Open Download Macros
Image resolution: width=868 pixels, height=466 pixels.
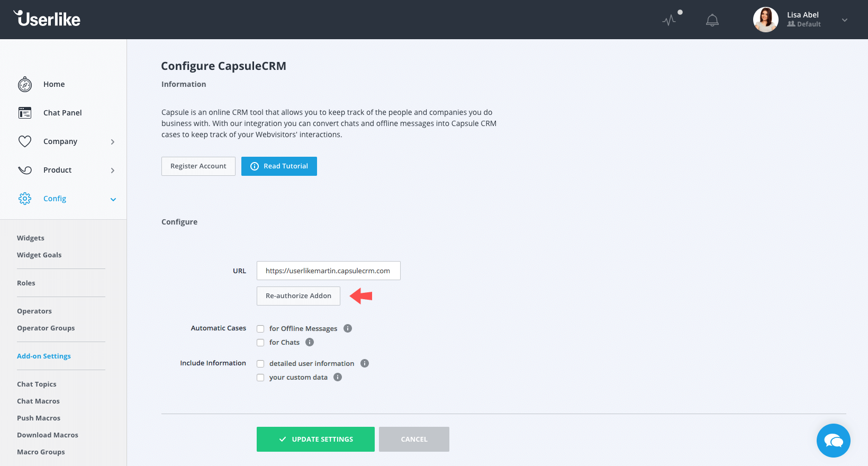tap(48, 435)
